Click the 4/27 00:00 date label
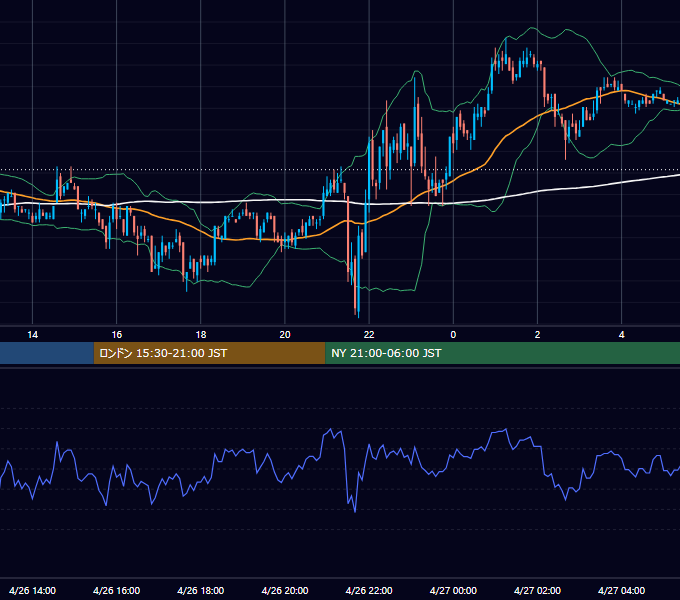 453,591
